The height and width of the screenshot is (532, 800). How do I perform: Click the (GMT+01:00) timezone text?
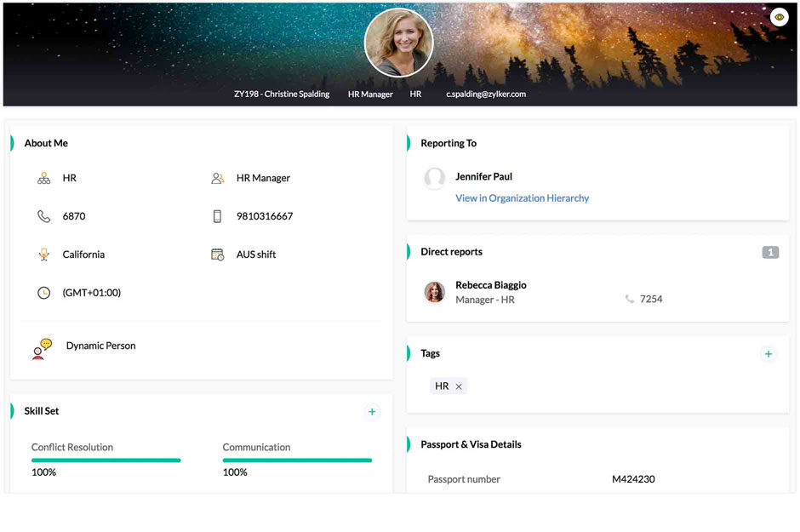coord(92,293)
